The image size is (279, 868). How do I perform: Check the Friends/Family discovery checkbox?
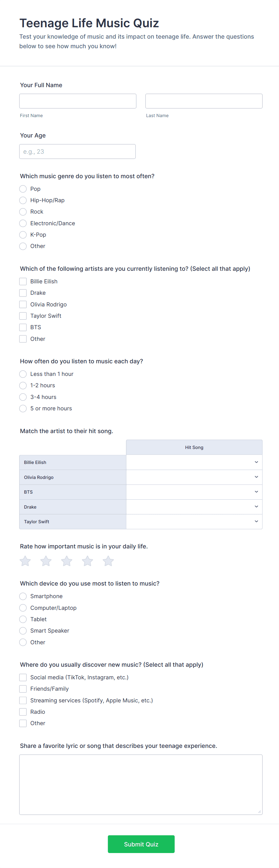[23, 689]
